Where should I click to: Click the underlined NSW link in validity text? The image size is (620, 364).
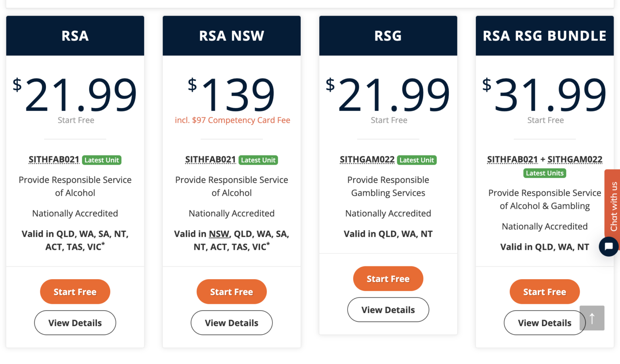point(219,234)
